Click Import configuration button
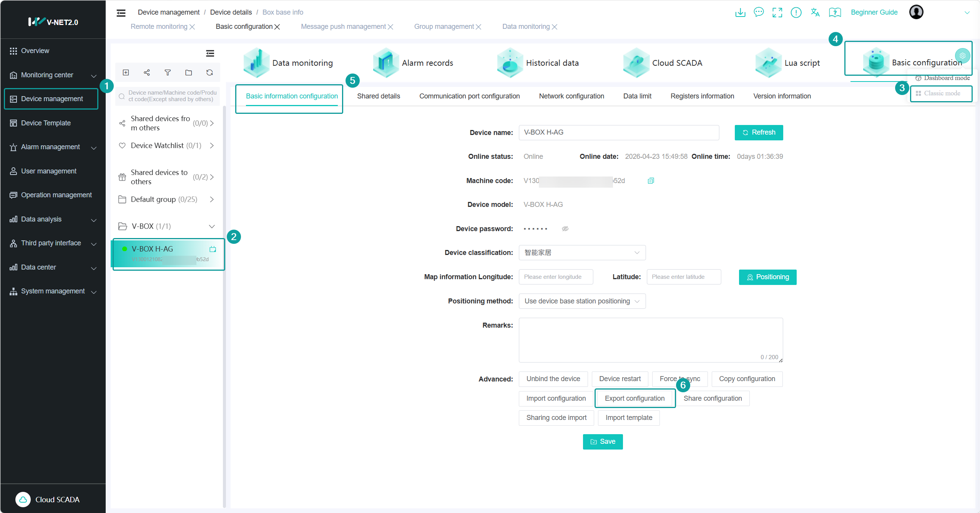Viewport: 980px width, 513px height. [x=556, y=398]
